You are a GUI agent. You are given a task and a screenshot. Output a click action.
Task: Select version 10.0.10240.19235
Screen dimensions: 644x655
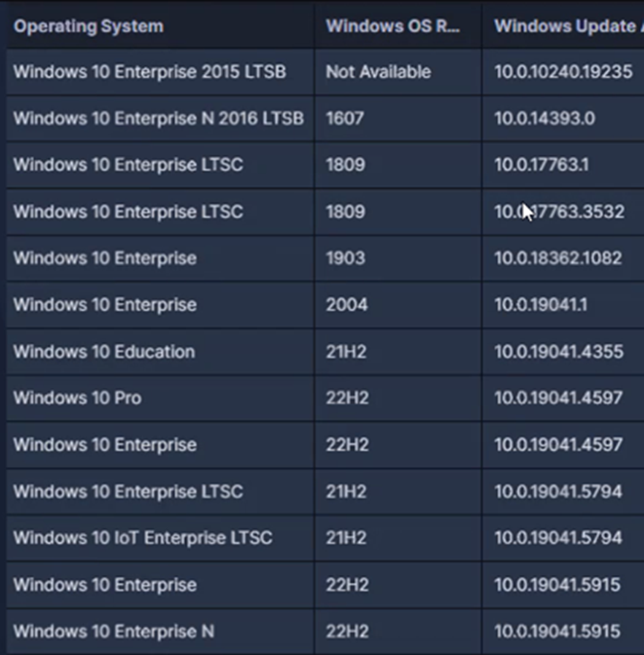pyautogui.click(x=562, y=72)
